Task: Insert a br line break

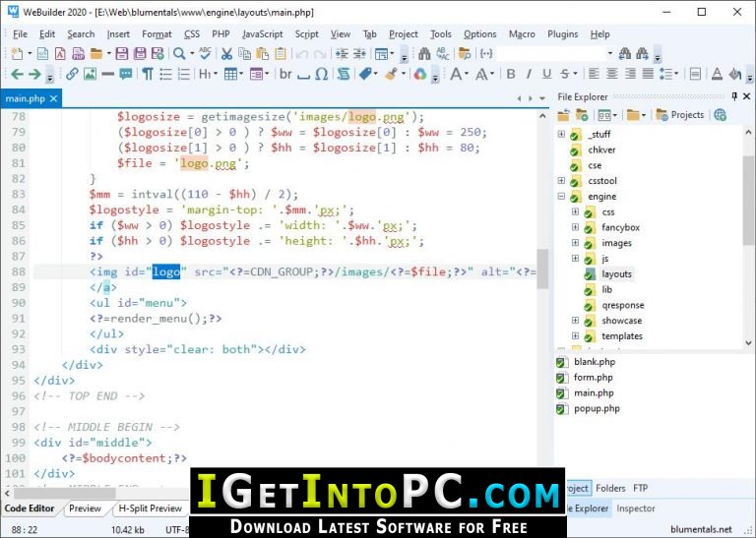Action: [x=285, y=74]
